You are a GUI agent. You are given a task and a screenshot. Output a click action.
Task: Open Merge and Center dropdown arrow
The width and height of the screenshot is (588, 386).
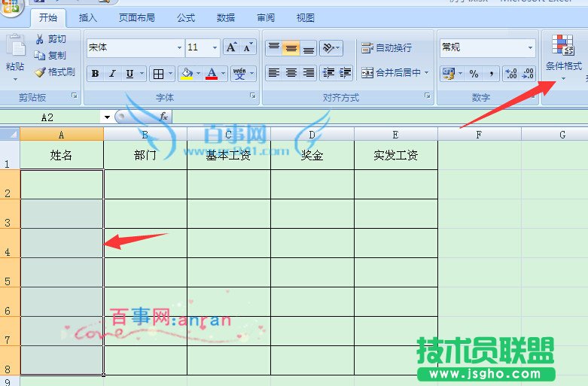pyautogui.click(x=426, y=73)
